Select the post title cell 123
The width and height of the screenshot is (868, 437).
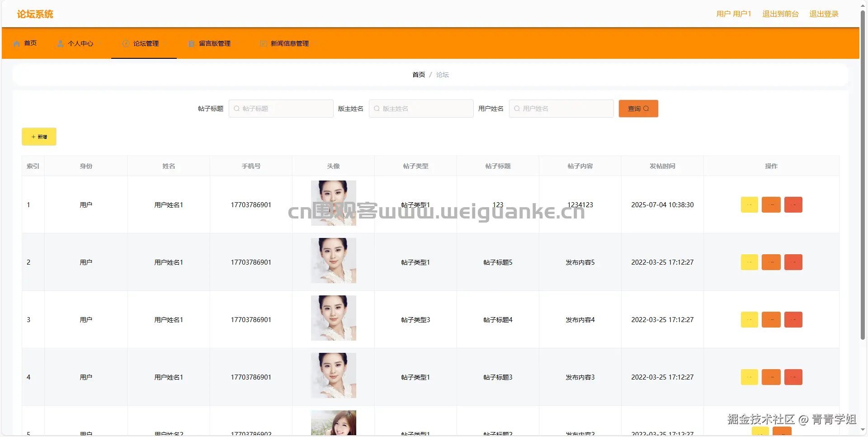498,205
